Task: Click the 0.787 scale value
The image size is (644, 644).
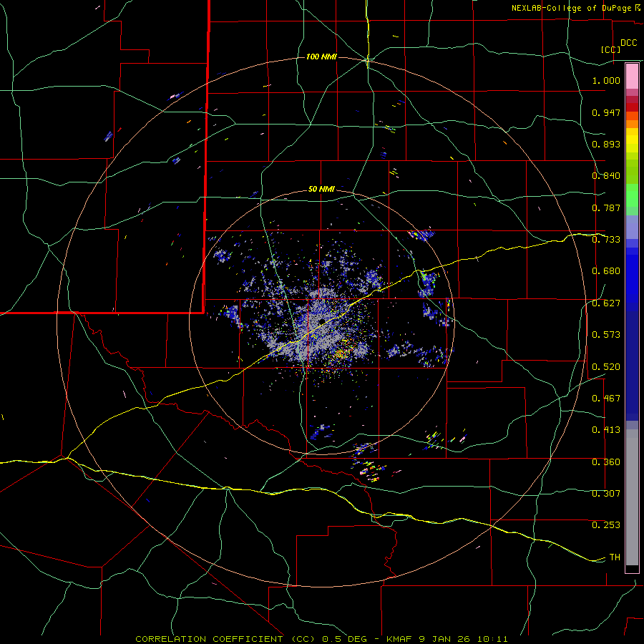Action: (x=606, y=208)
